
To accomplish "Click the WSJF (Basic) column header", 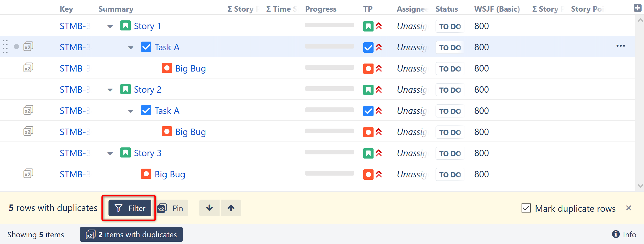I will point(497,9).
